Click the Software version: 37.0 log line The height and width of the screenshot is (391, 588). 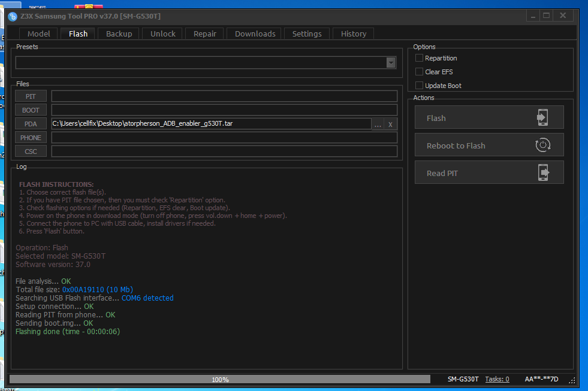[x=53, y=265]
